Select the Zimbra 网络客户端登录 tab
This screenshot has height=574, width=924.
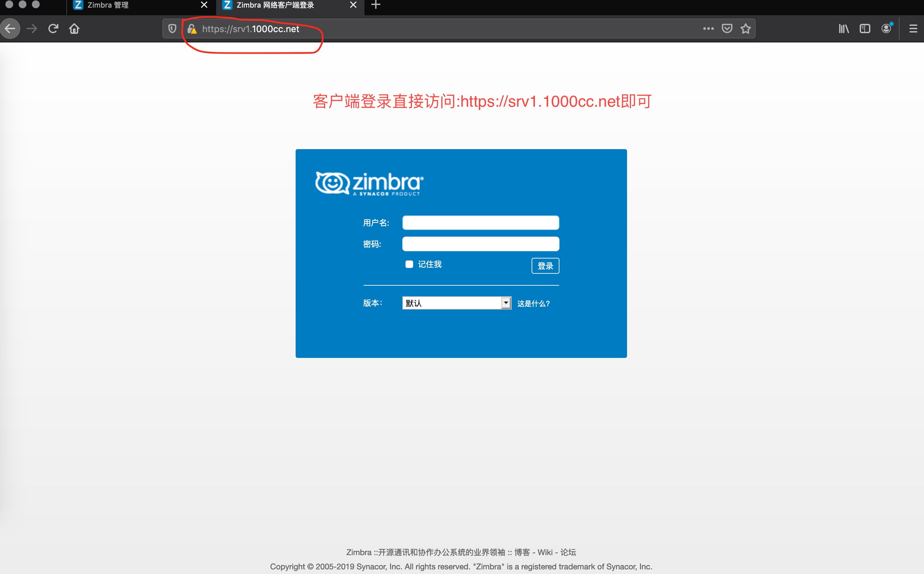coord(290,5)
